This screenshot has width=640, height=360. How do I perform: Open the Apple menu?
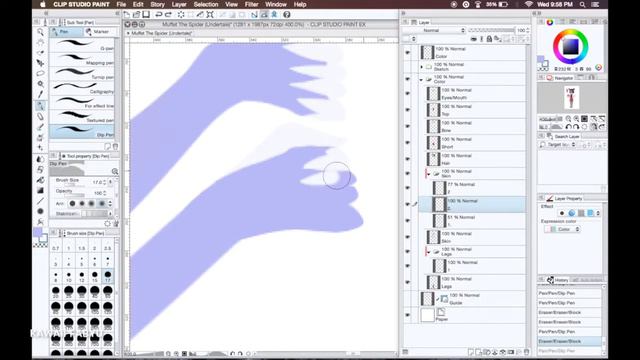click(x=42, y=4)
